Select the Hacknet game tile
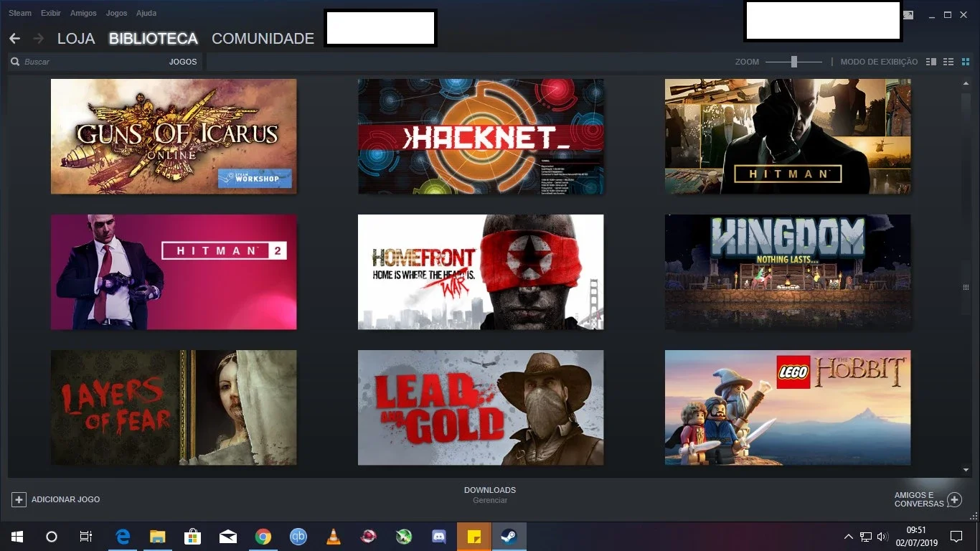980x551 pixels. pyautogui.click(x=481, y=136)
